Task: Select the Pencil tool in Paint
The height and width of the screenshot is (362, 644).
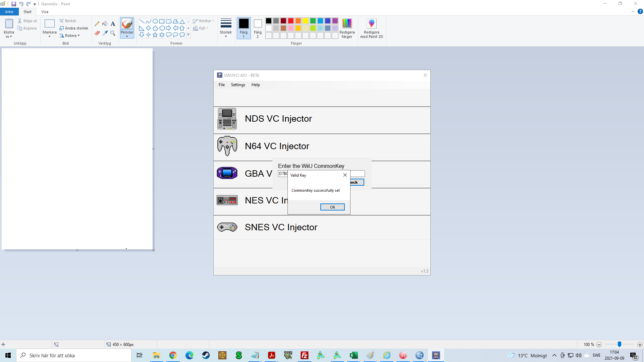Action: pyautogui.click(x=97, y=24)
